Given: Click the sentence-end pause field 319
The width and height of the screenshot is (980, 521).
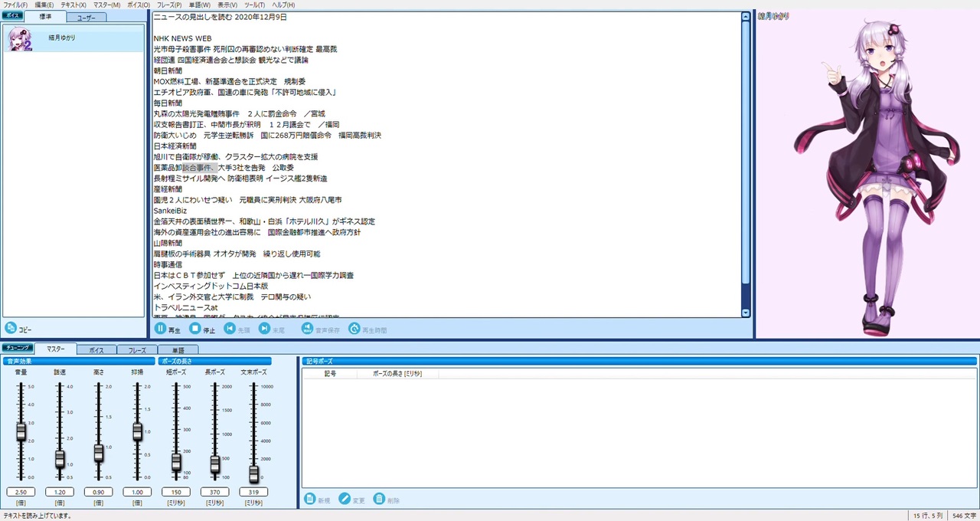Looking at the screenshot, I should coord(254,492).
